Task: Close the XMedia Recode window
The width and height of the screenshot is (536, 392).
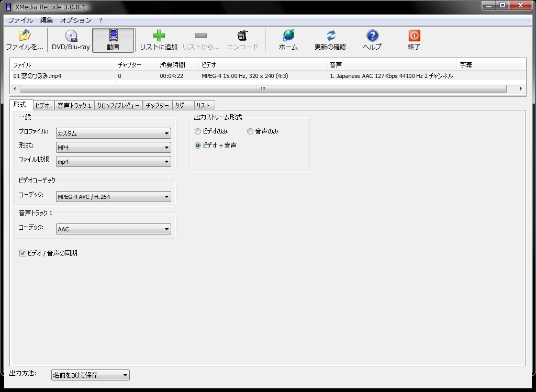Action: (x=521, y=5)
